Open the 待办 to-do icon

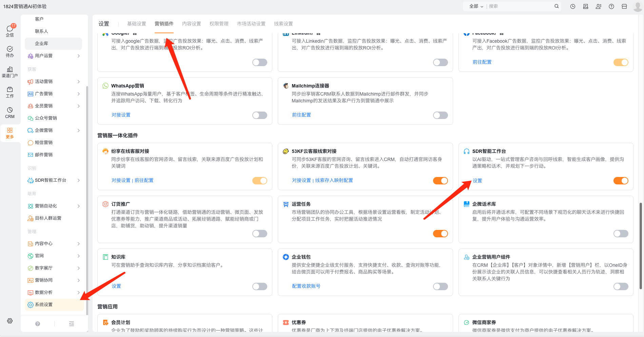tap(10, 51)
